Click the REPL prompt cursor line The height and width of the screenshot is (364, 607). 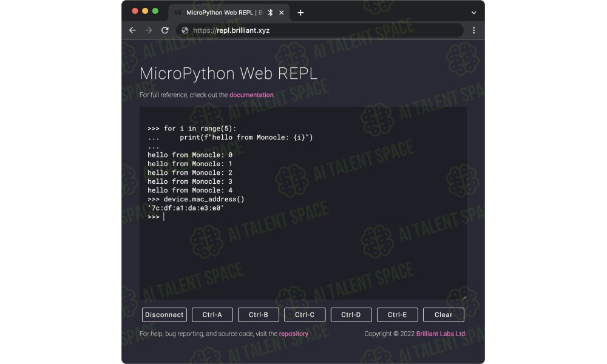click(156, 217)
